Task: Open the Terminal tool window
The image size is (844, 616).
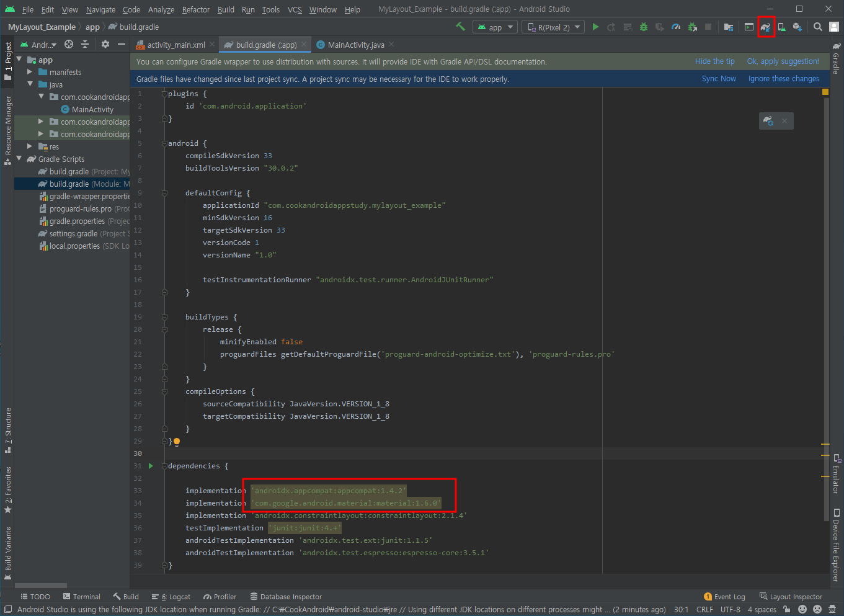Action: (x=81, y=597)
